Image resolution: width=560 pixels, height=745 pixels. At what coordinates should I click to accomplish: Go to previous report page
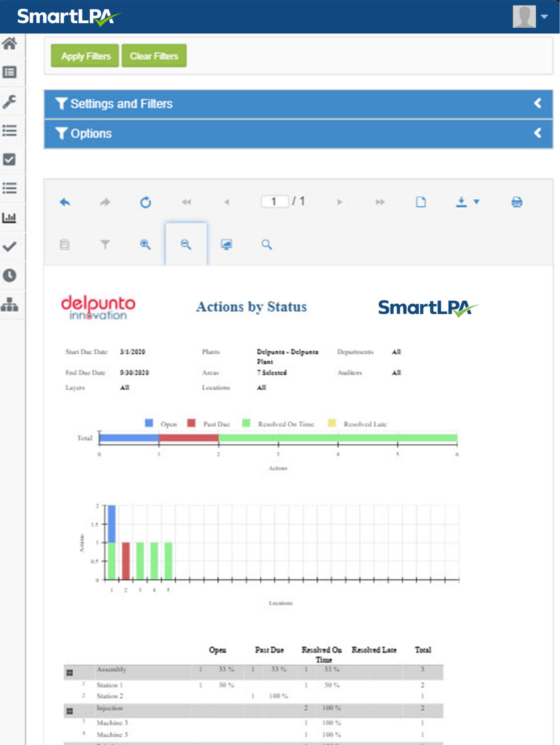coord(226,202)
